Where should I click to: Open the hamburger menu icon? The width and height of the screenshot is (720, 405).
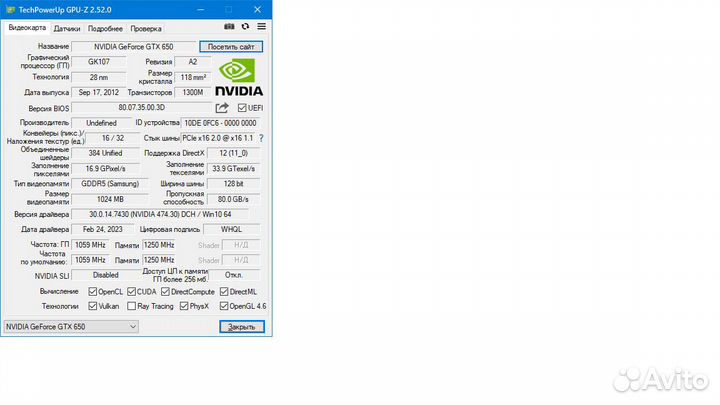point(261,27)
